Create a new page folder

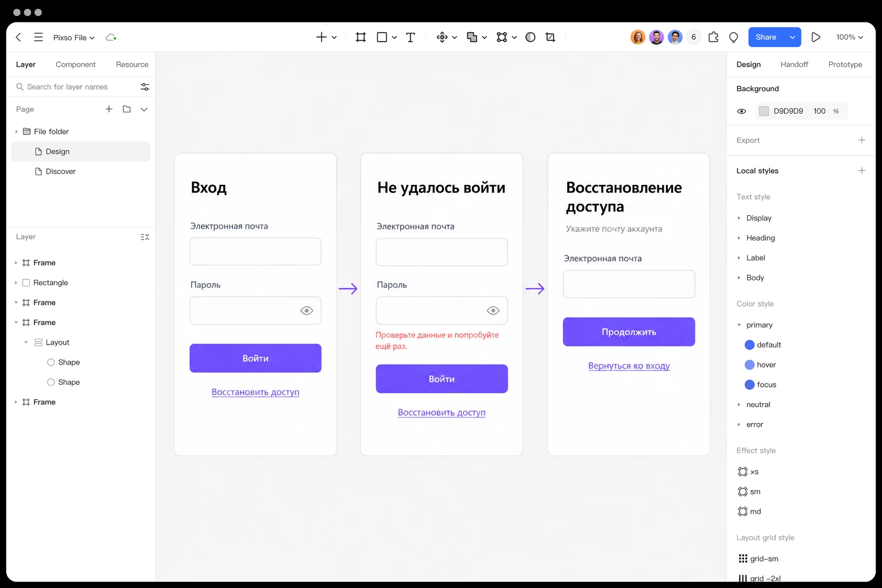[127, 109]
